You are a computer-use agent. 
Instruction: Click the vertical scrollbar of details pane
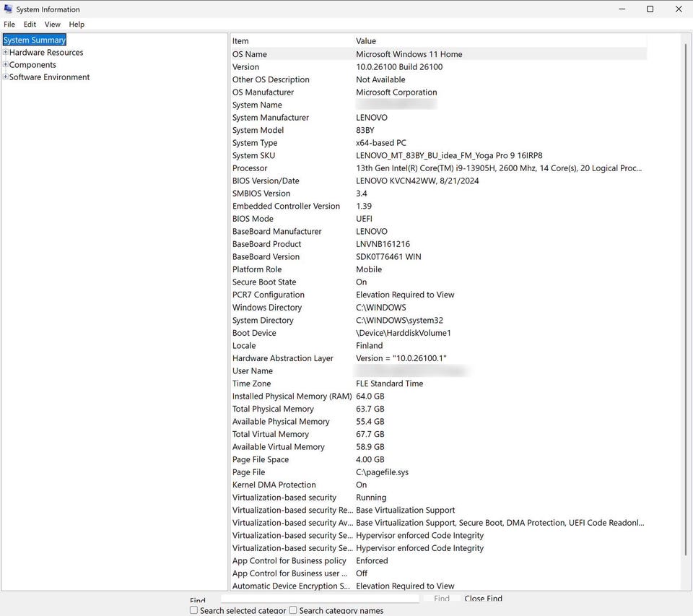[686, 312]
